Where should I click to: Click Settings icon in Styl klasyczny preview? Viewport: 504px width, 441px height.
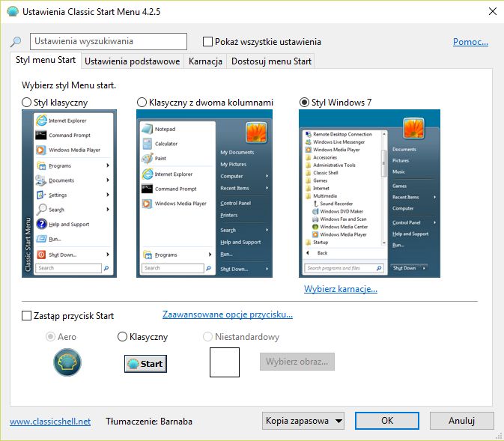pos(41,195)
